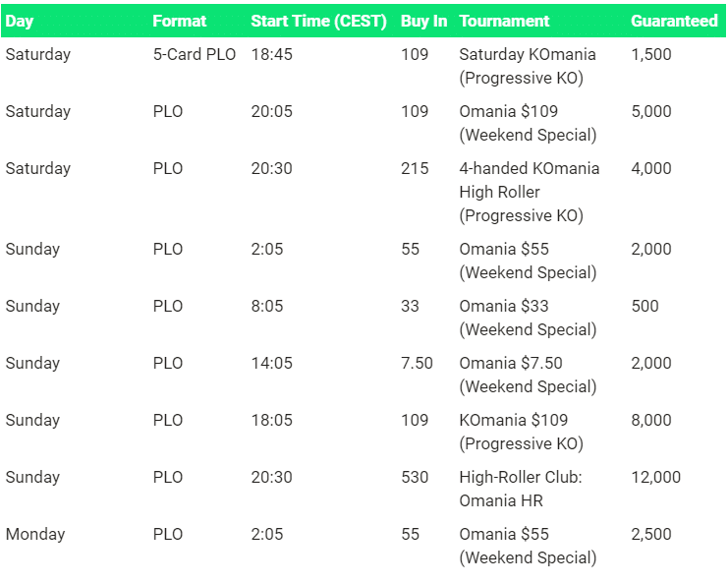Viewport: 728px width, 584px height.
Task: Click the 18:45 start time cell
Action: 271,54
